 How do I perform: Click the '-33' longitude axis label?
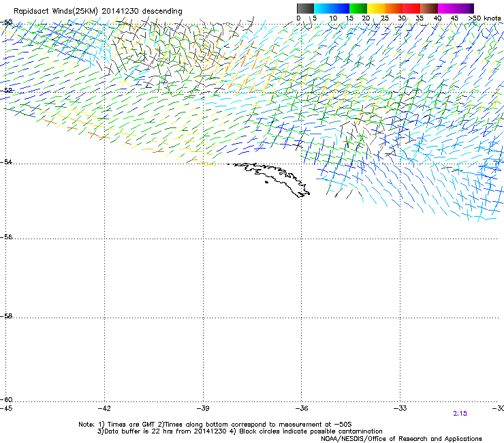(400, 408)
